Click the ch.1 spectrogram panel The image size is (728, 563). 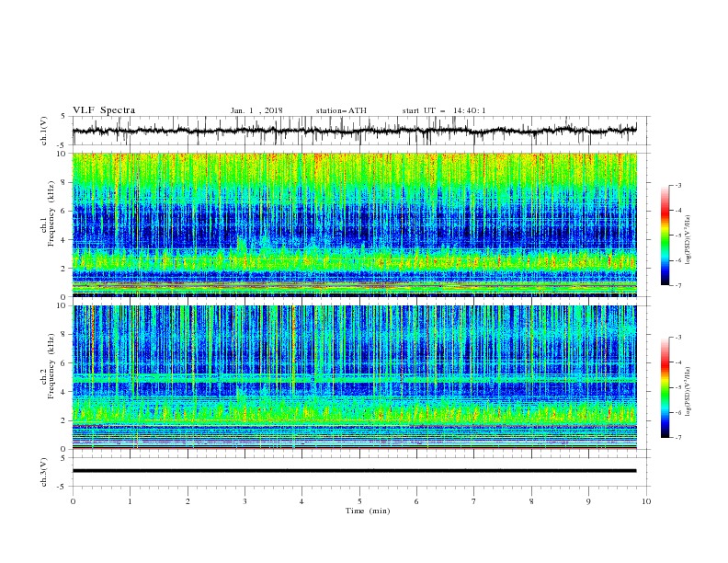coord(354,224)
